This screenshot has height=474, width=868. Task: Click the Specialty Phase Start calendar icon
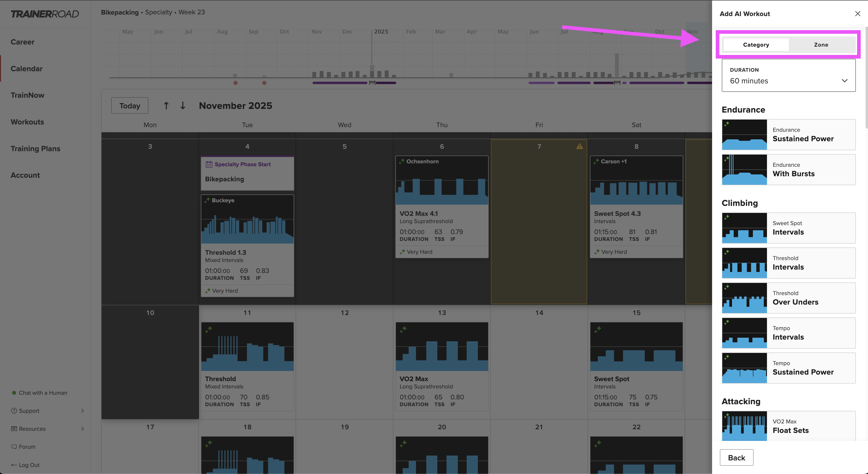click(x=209, y=164)
